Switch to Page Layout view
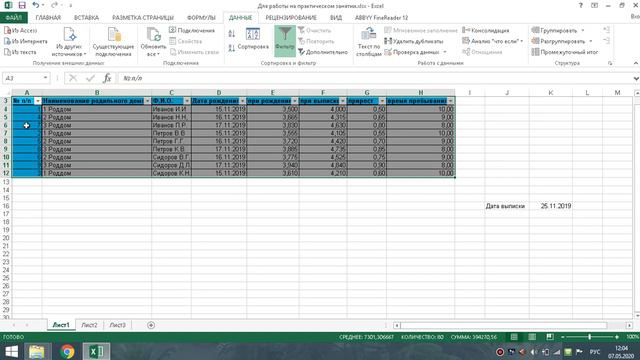 click(532, 337)
